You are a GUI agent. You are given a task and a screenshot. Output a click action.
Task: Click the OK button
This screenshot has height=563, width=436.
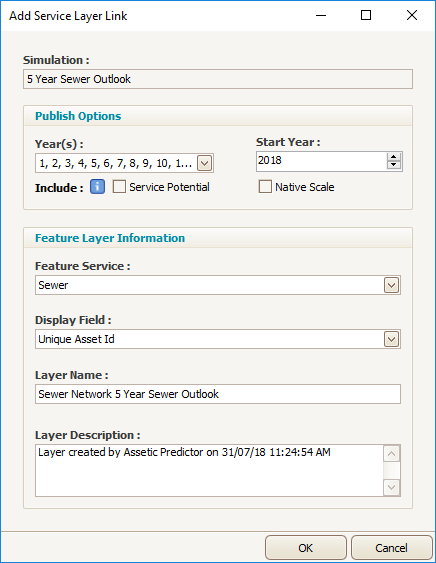[306, 548]
